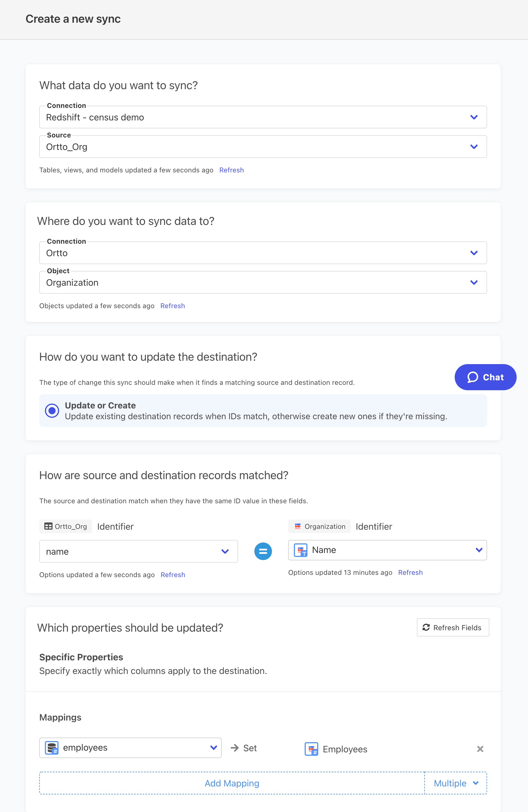Click the Ortto_Org table icon
Screen dimensions: 528x812
coord(49,526)
